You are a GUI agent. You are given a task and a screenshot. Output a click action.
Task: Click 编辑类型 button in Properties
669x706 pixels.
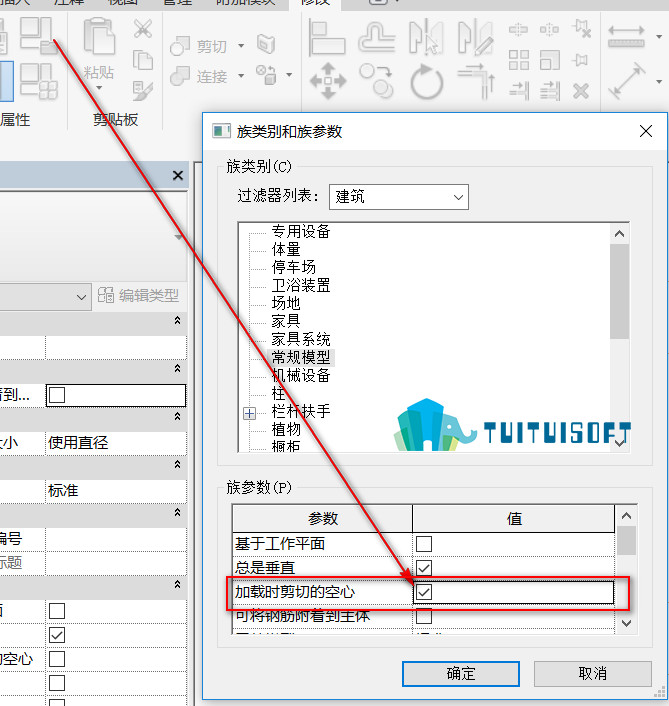click(138, 295)
